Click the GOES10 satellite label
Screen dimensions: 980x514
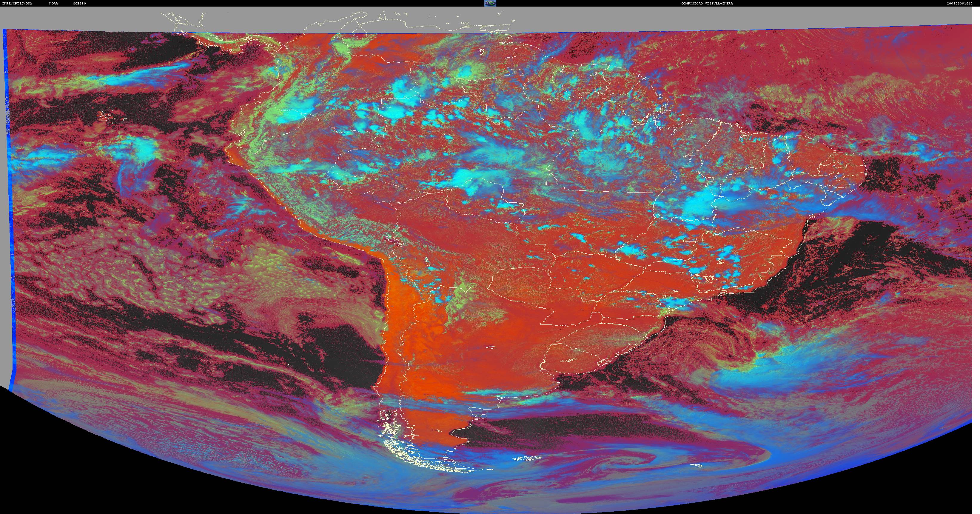(79, 3)
